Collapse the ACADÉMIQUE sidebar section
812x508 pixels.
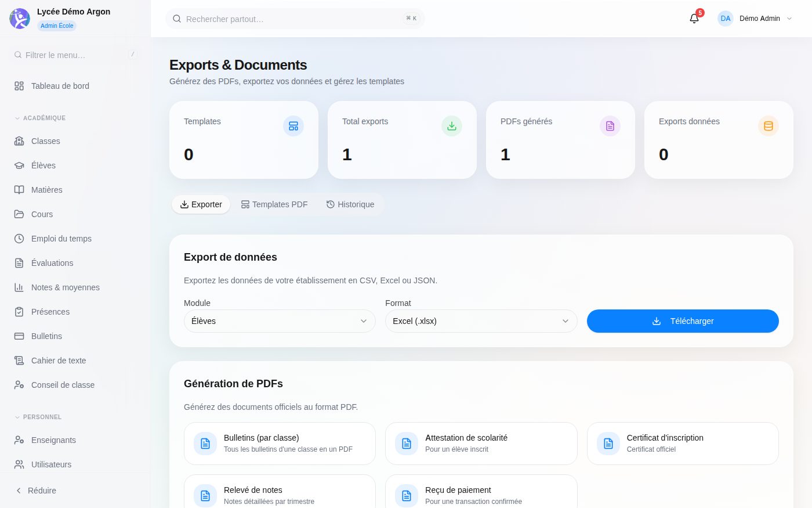click(x=39, y=118)
